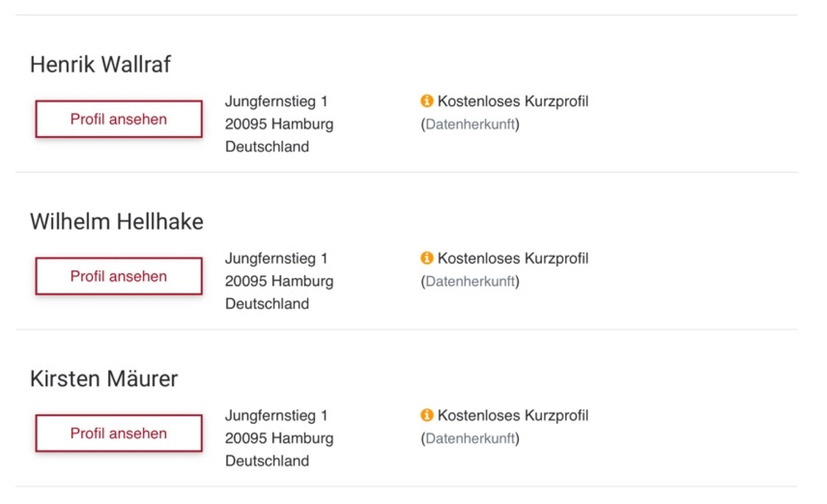
Task: Click Kostenloses Kurzprofil label for Kirsten Mäurer
Action: [x=513, y=415]
